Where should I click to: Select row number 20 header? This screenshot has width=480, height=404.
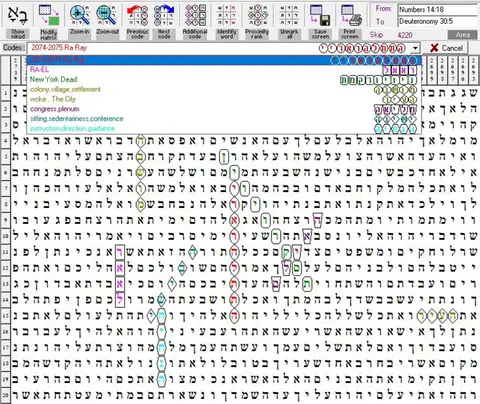click(6, 395)
